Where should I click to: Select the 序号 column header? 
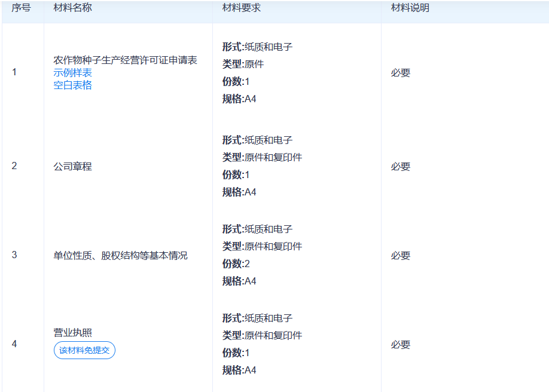21,8
